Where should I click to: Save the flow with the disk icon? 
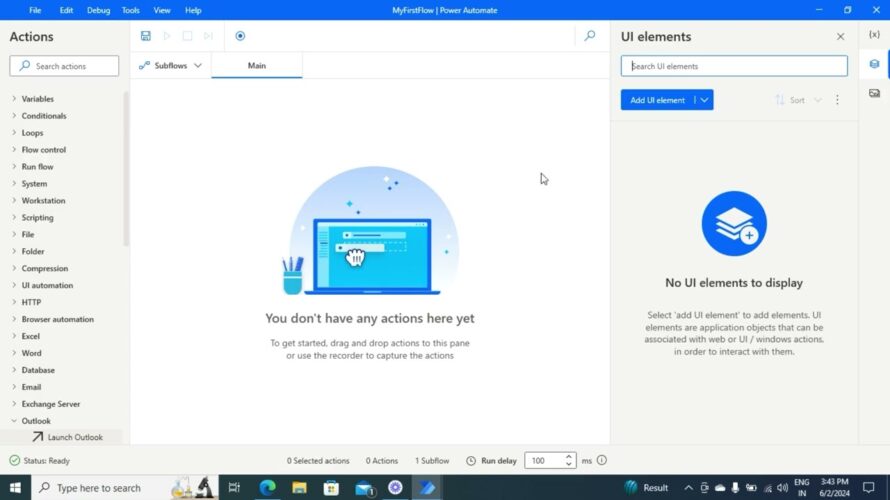(x=146, y=36)
